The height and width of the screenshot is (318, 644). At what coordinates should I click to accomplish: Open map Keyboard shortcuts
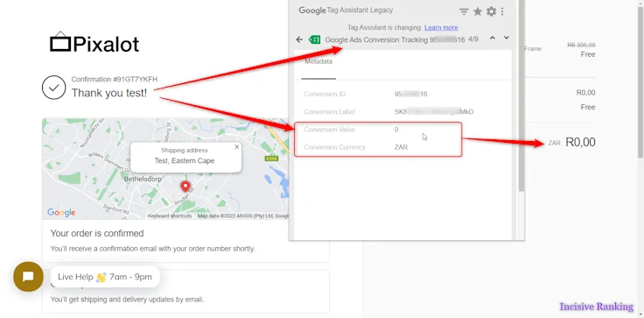[x=170, y=216]
